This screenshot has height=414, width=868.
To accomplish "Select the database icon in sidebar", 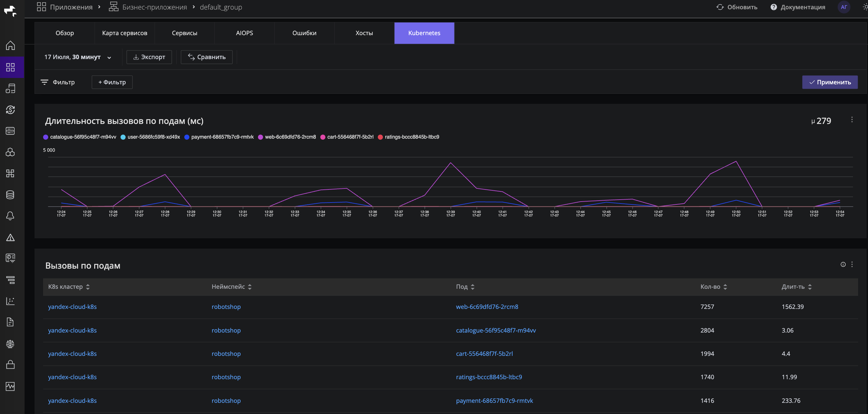I will 11,195.
